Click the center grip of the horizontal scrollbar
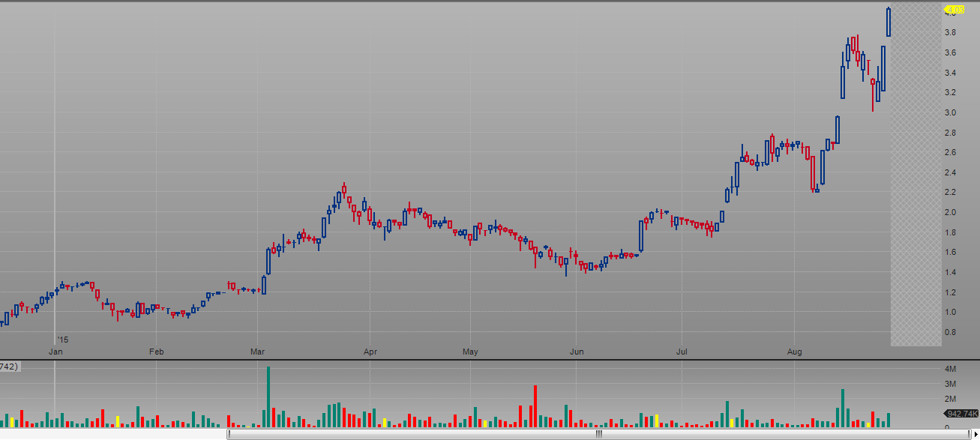980x440 pixels. pos(599,434)
